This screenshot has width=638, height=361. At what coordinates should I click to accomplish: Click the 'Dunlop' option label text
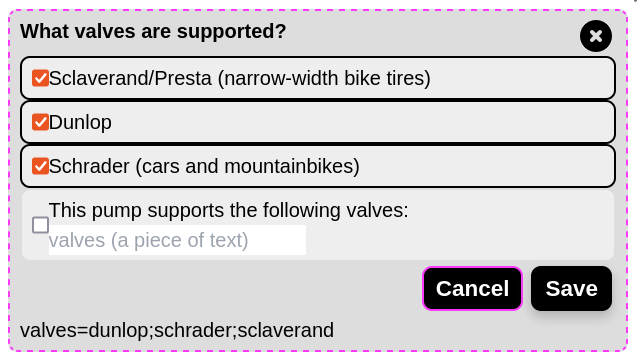tap(80, 122)
